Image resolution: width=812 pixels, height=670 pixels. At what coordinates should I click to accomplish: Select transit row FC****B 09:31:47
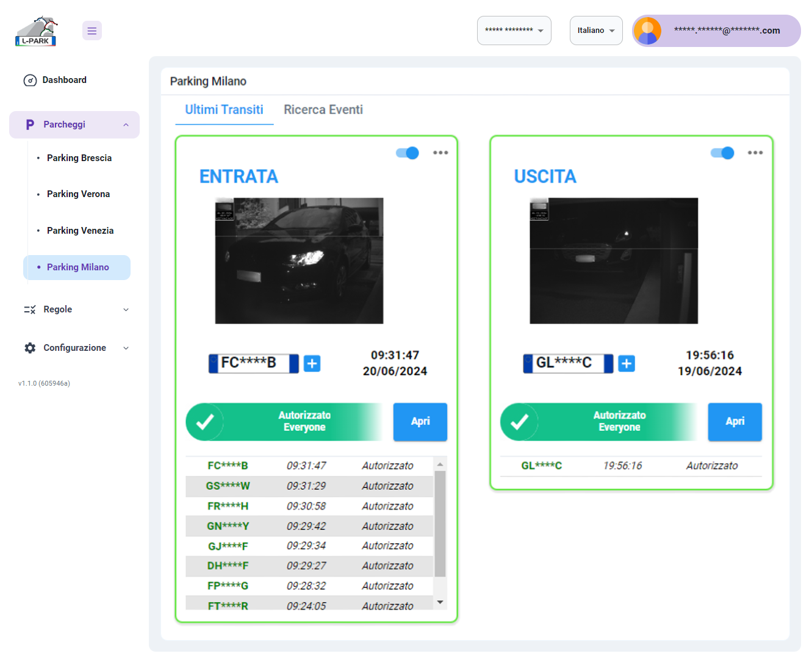(x=309, y=466)
